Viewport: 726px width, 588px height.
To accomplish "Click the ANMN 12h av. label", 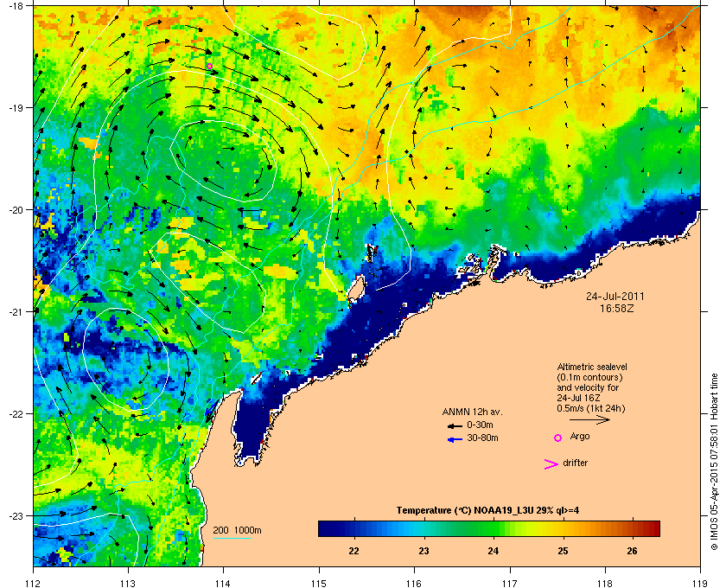I will [472, 412].
